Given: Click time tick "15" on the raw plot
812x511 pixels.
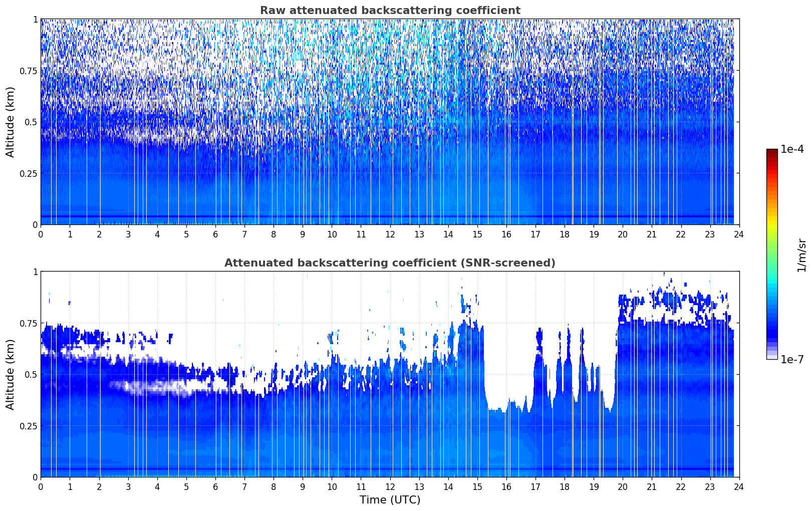Looking at the screenshot, I should 477,234.
